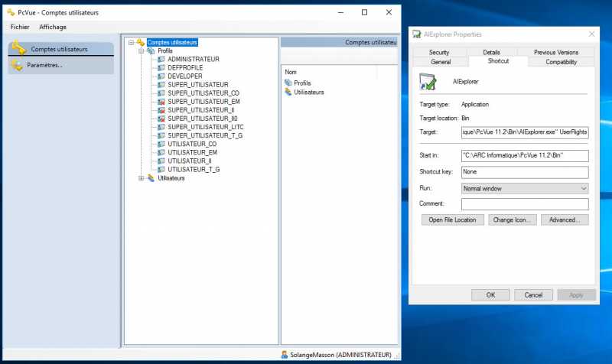This screenshot has height=364, width=612.
Task: Click the Utilisateurs icon in the tree
Action: [151, 178]
